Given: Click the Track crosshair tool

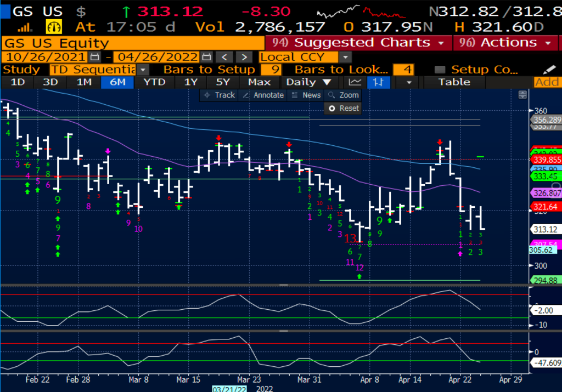Looking at the screenshot, I should 219,95.
